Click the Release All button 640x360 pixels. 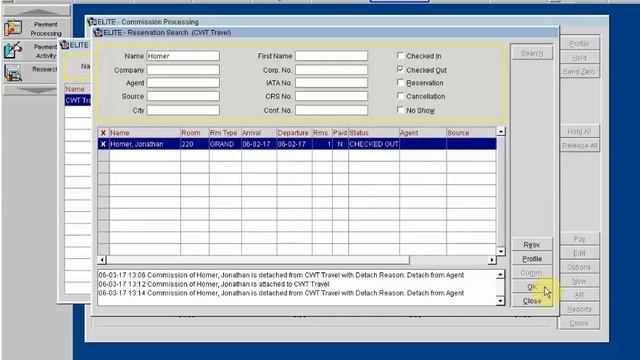click(x=579, y=145)
